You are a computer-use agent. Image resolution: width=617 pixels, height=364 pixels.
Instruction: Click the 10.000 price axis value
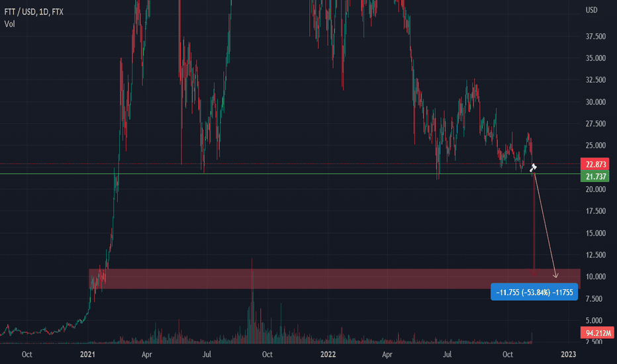pos(595,277)
